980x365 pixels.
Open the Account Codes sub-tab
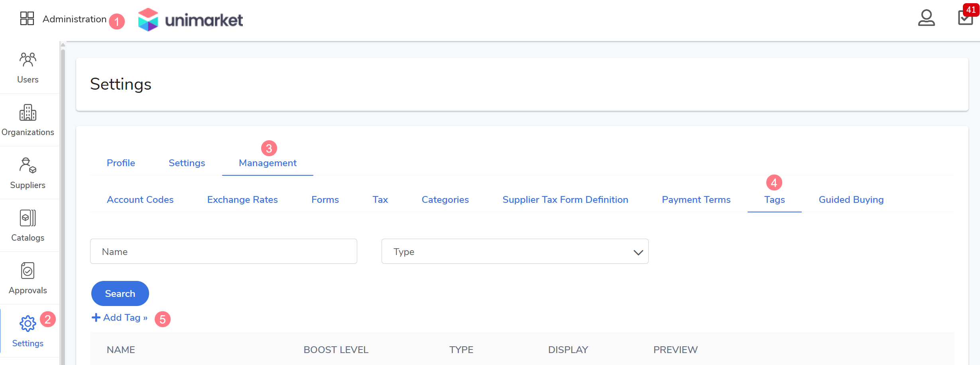(x=140, y=200)
